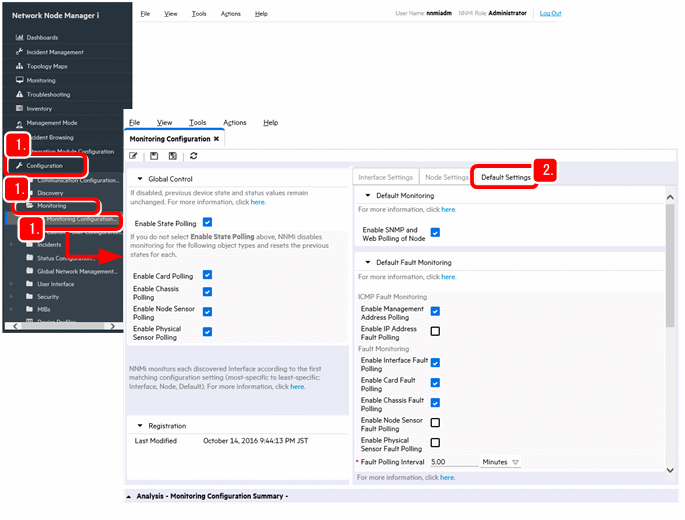The image size is (685, 520).
Task: Toggle Enable Card Polling checkbox
Action: [207, 274]
